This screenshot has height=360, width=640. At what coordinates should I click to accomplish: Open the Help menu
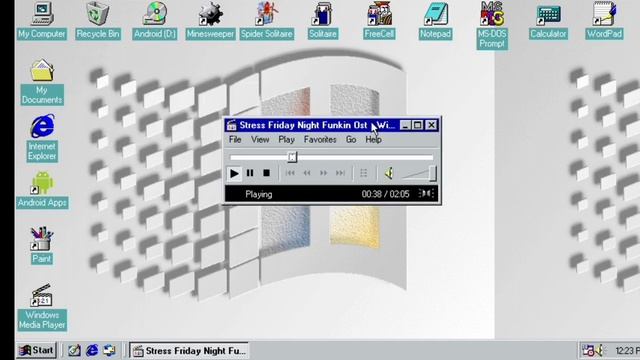(373, 140)
